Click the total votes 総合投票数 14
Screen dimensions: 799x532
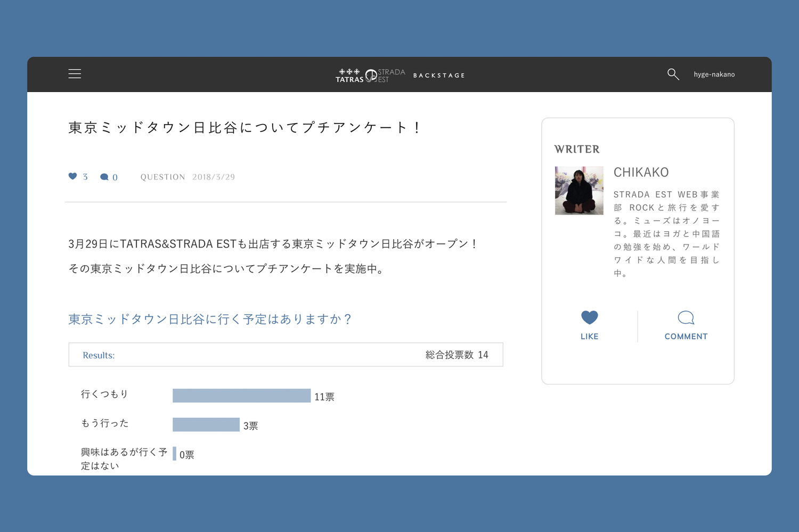pos(456,355)
